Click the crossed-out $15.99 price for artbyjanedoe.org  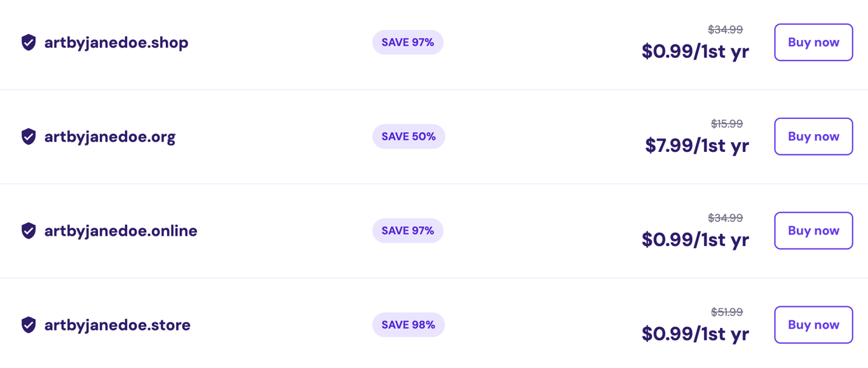726,123
